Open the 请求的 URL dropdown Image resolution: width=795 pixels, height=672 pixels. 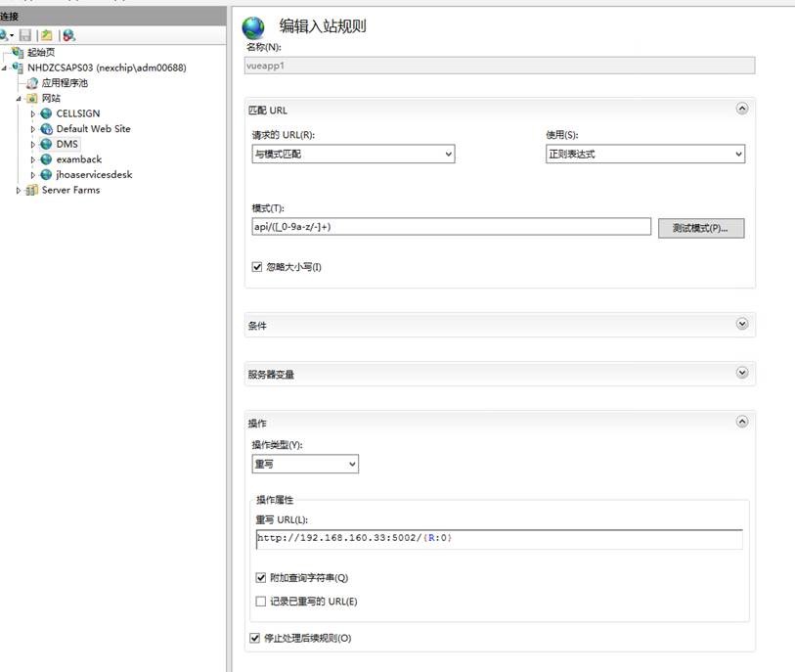tap(353, 154)
